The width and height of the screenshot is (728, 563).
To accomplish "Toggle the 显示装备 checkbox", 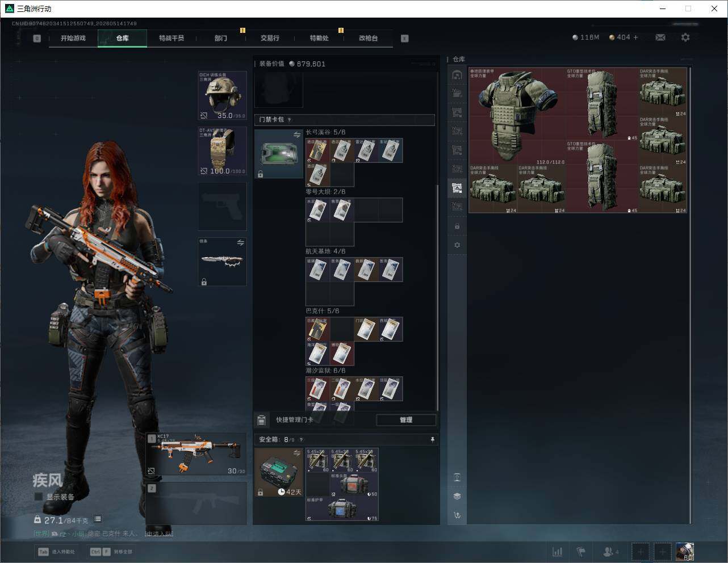I will [x=38, y=497].
